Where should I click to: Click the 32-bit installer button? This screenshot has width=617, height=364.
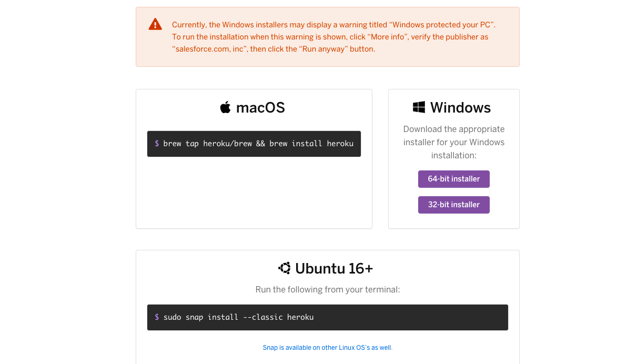click(x=453, y=205)
